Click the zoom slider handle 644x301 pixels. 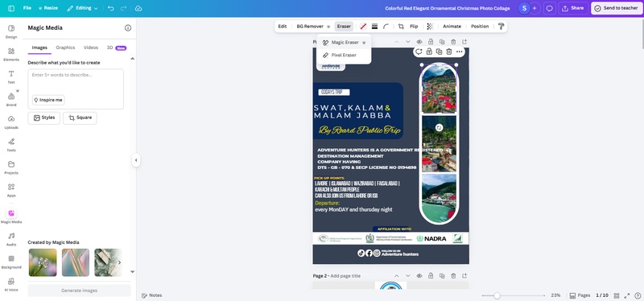(497, 295)
